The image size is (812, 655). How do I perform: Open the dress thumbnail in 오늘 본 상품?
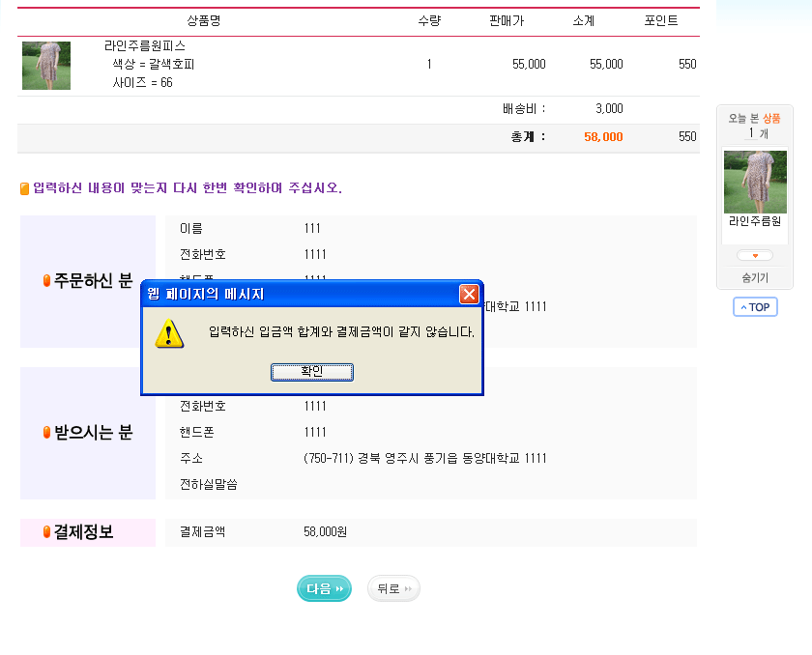point(755,182)
